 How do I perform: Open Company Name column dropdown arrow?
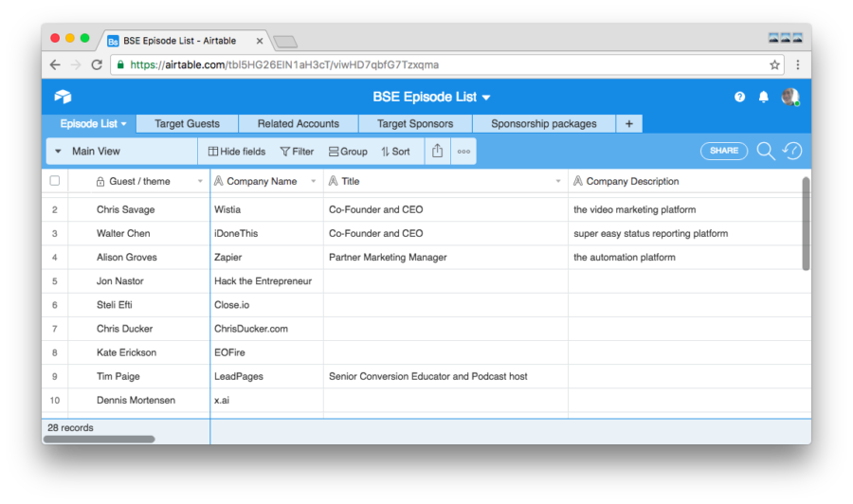click(314, 181)
